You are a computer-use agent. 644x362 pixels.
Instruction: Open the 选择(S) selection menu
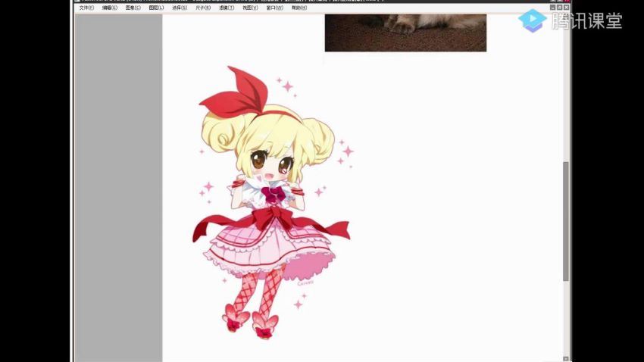pos(180,8)
